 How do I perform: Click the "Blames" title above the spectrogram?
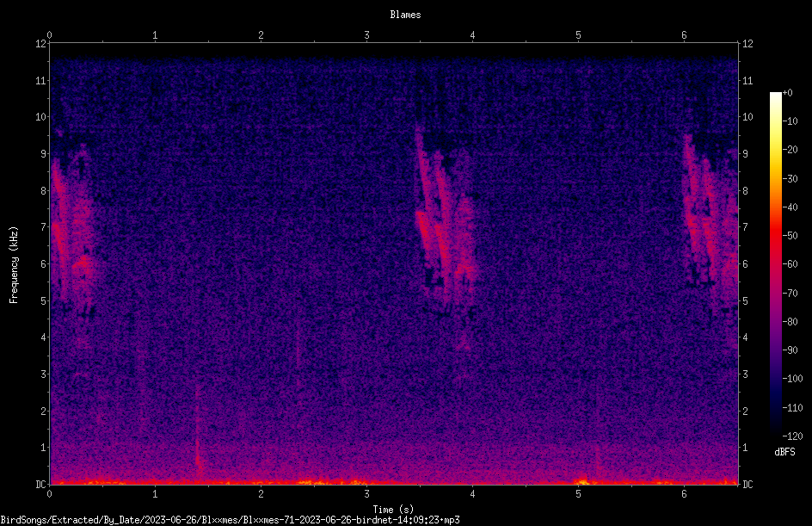point(405,15)
